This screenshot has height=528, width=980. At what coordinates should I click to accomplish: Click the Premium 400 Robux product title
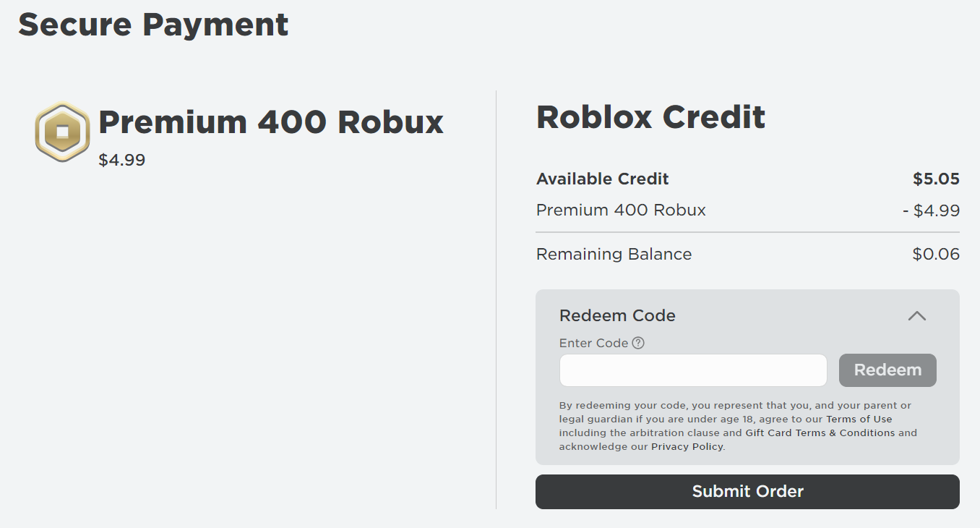[x=270, y=122]
